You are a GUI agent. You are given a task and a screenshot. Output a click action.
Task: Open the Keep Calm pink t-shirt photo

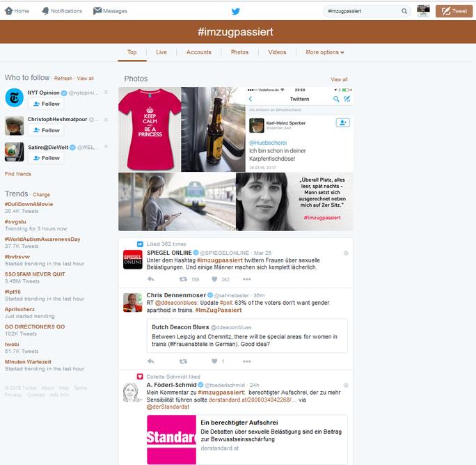(x=150, y=129)
